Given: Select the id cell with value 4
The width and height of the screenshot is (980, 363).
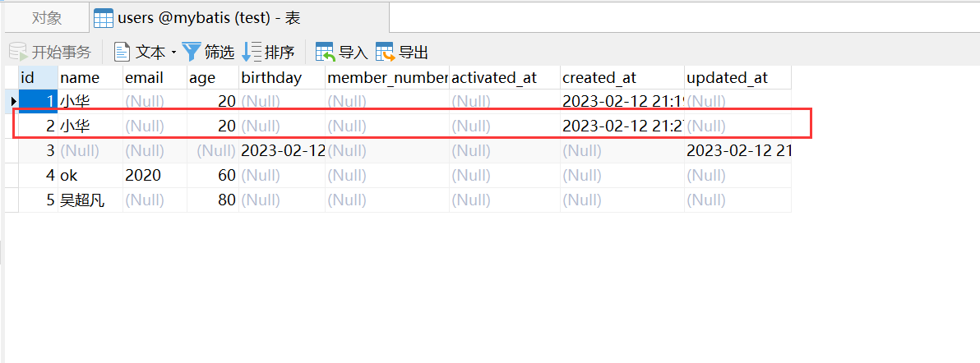Looking at the screenshot, I should (38, 176).
